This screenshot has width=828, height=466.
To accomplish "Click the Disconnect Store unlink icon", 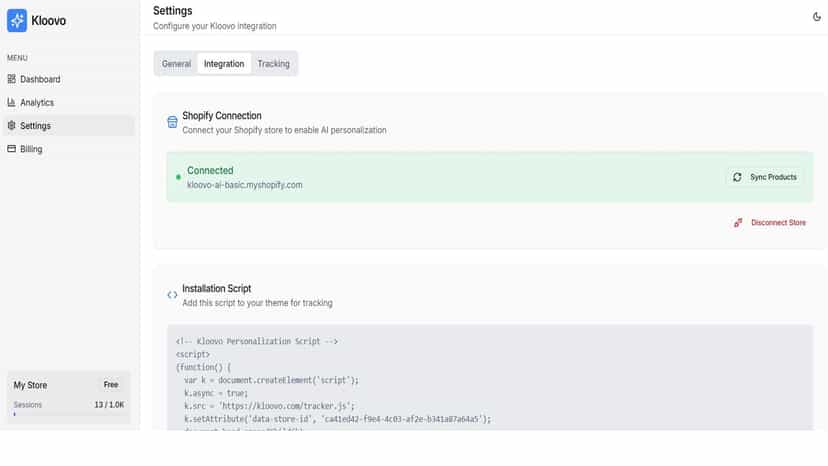I will pos(738,223).
